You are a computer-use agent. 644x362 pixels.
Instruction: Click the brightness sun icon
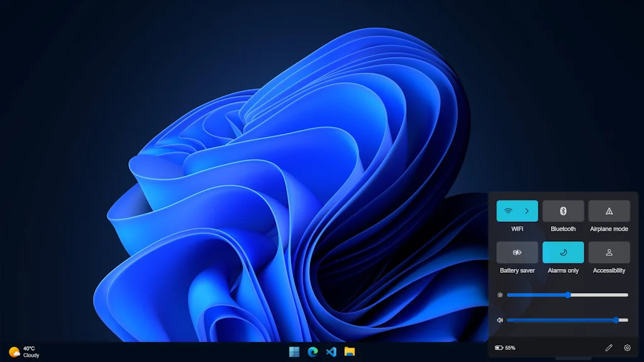click(499, 295)
